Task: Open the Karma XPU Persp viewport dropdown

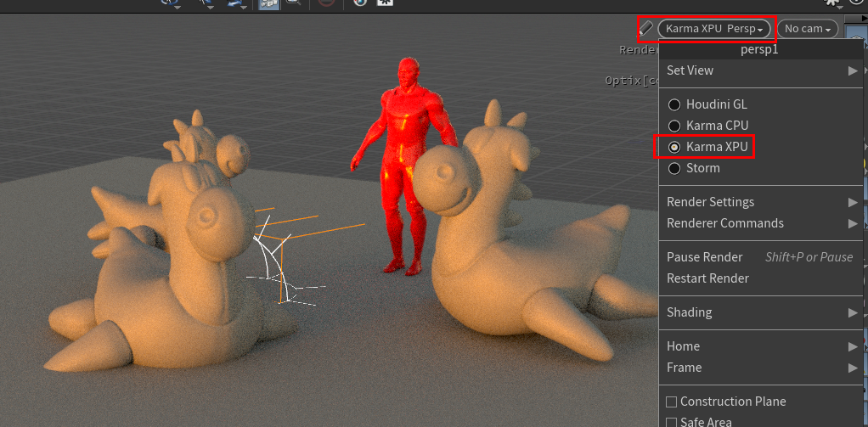Action: [x=714, y=29]
